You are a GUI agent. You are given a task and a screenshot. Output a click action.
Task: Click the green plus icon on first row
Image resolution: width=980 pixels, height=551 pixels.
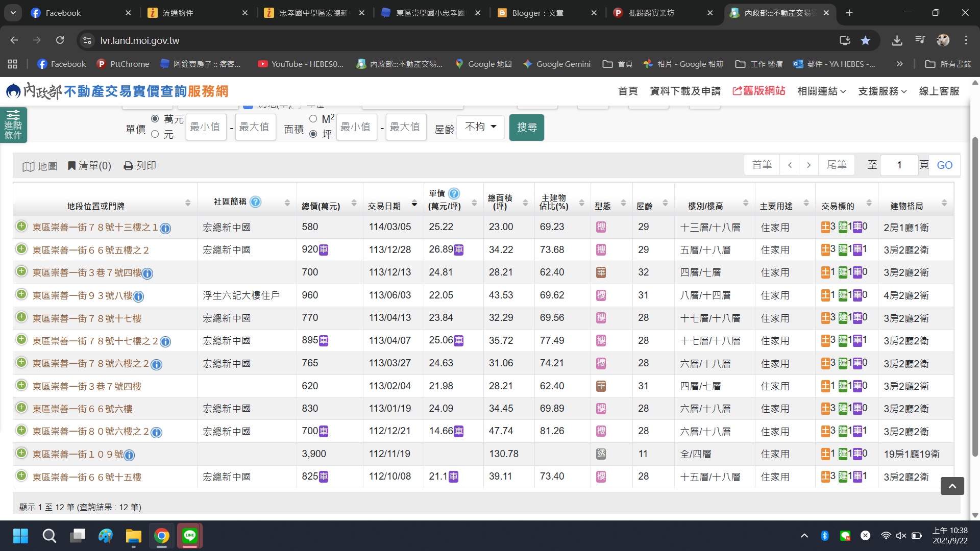click(x=21, y=226)
